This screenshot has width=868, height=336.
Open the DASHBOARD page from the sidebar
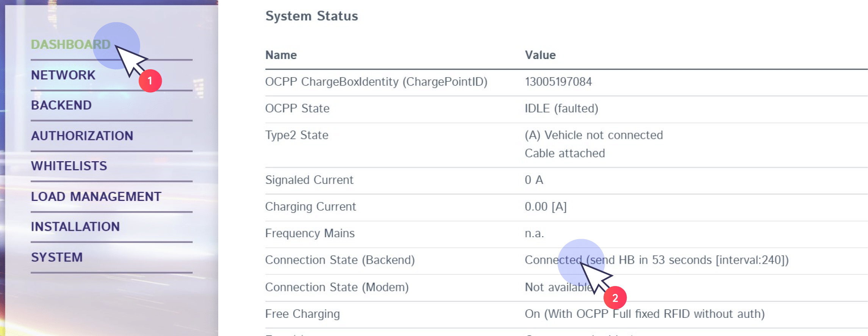click(71, 44)
